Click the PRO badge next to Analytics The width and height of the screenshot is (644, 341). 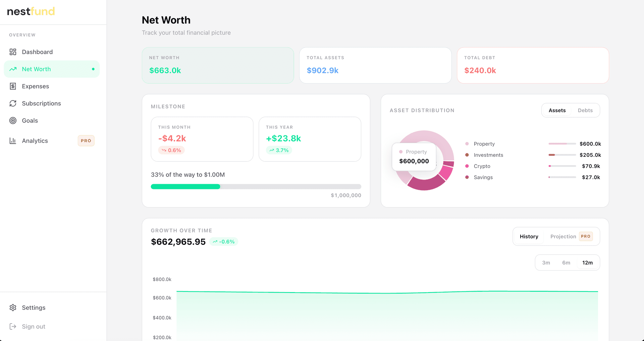(x=86, y=141)
